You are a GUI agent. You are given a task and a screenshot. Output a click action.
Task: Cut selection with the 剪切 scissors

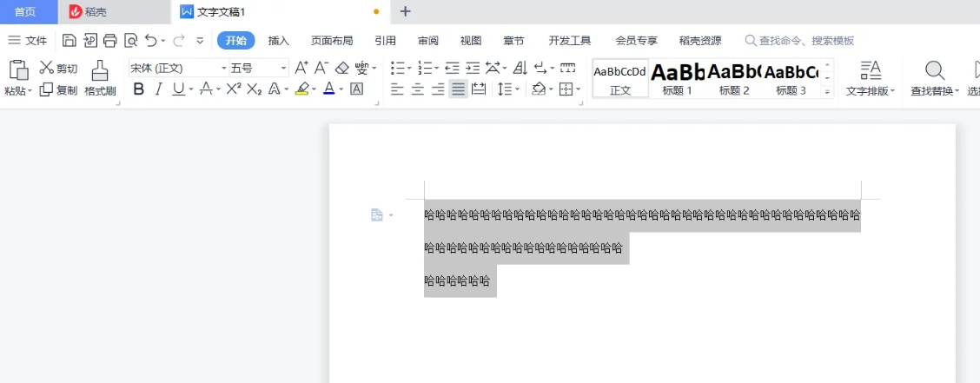click(x=58, y=68)
